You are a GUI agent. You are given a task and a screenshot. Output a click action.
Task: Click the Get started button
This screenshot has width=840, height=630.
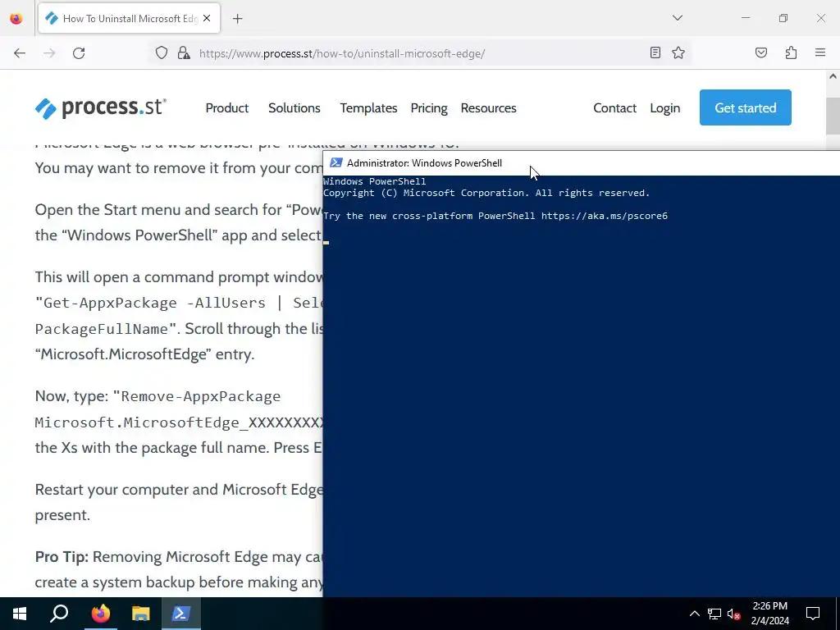click(x=745, y=107)
